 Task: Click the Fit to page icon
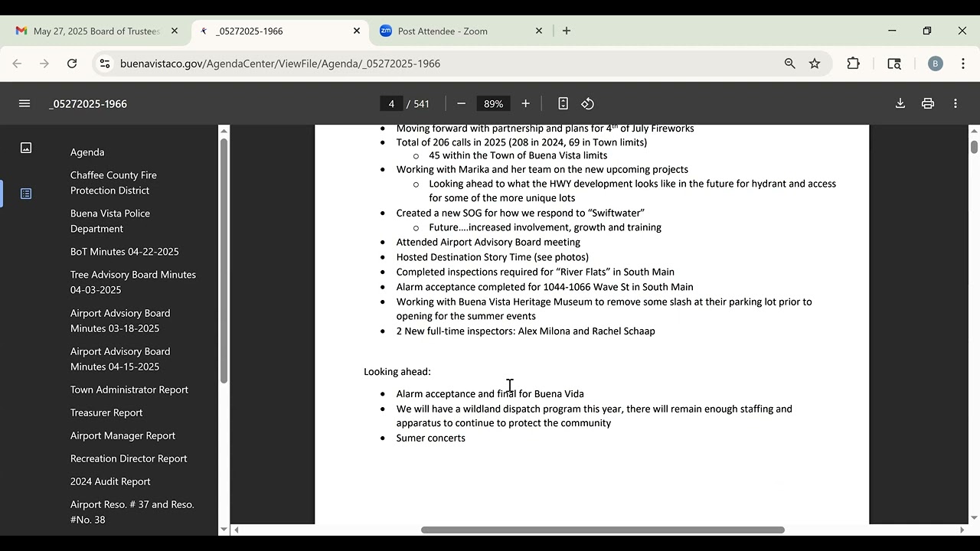click(563, 103)
